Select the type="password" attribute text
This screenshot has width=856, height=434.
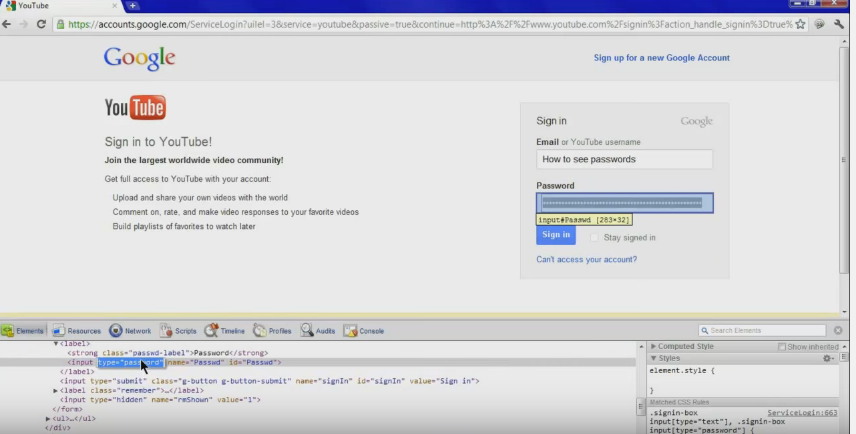click(130, 362)
